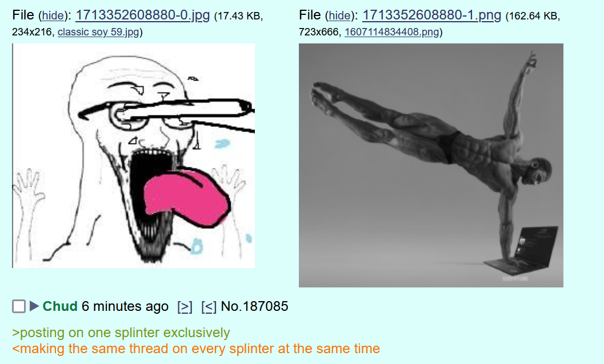The height and width of the screenshot is (364, 604).
Task: Open the post menu arrow beside Chud
Action: (34, 306)
